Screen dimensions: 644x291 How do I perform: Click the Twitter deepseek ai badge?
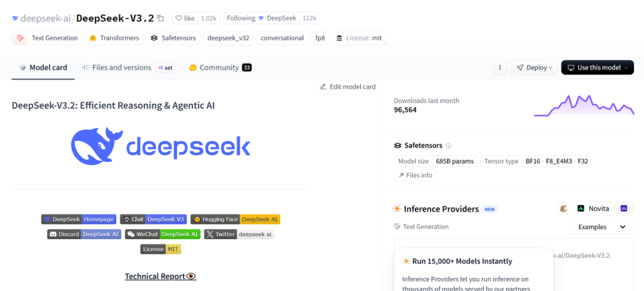[x=239, y=234]
